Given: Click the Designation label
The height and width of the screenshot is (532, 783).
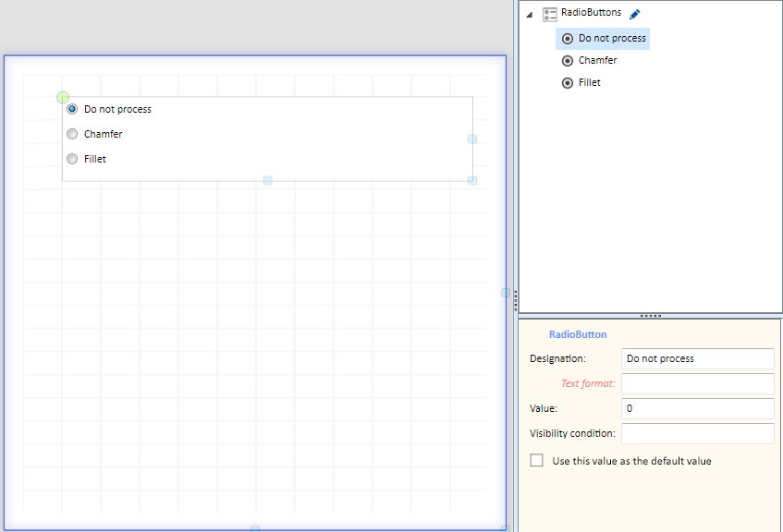Looking at the screenshot, I should tap(557, 359).
